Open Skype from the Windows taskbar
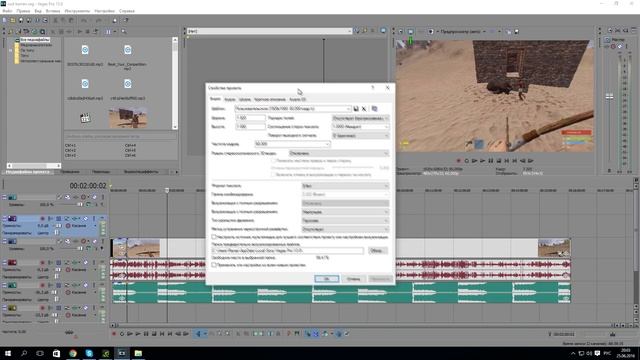640x360 pixels. pyautogui.click(x=89, y=353)
